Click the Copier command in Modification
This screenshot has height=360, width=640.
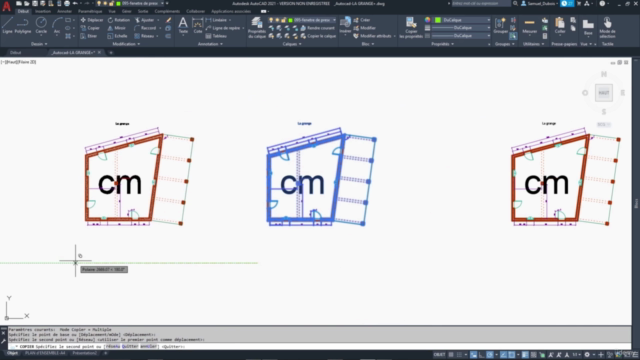point(90,28)
